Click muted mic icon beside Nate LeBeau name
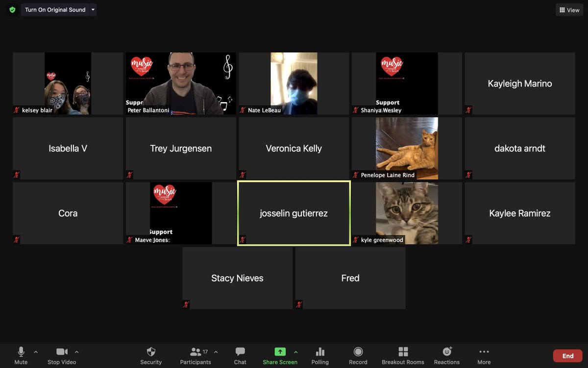This screenshot has height=368, width=588. pos(243,110)
